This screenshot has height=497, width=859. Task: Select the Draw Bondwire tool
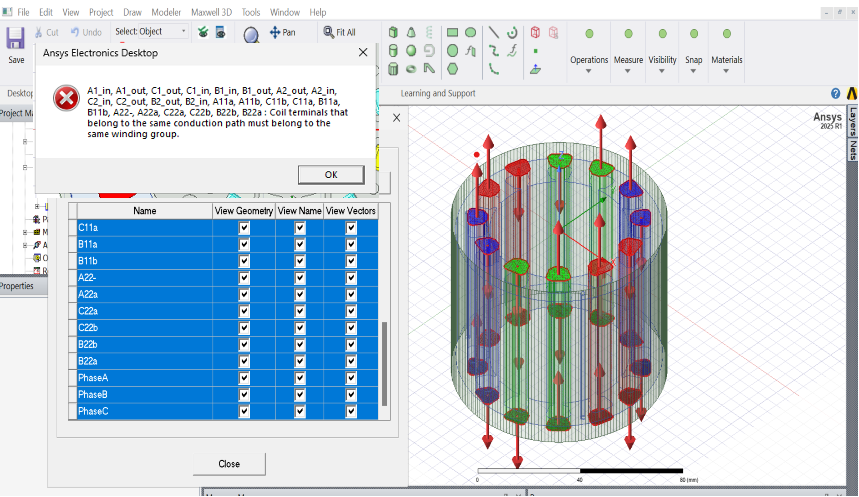coord(429,69)
